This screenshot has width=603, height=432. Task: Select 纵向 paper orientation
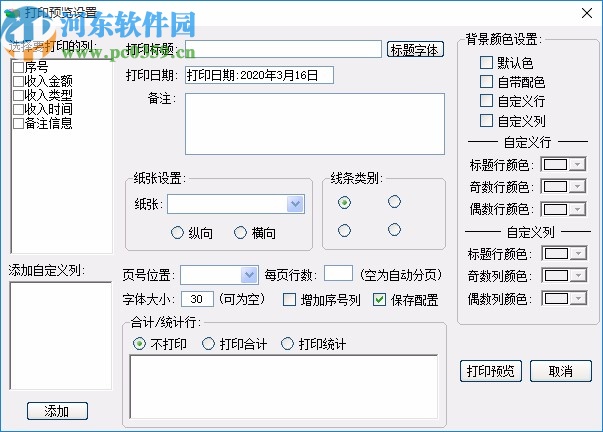(177, 232)
